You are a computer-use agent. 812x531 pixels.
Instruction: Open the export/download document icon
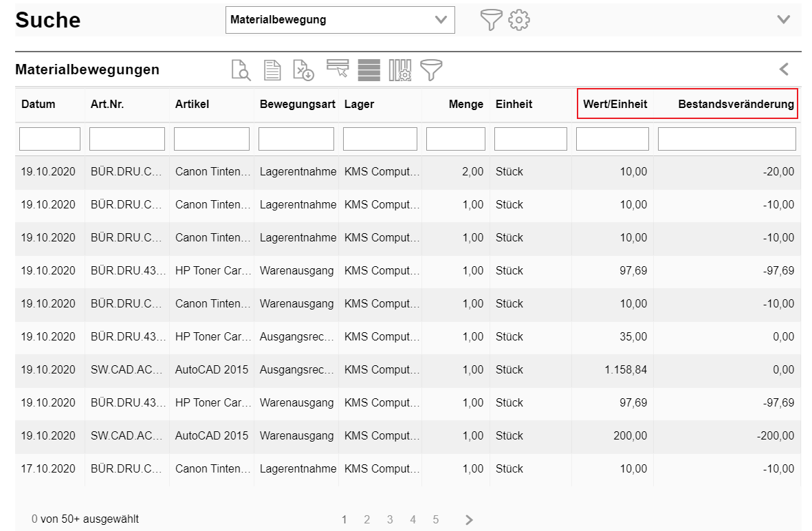coord(303,69)
